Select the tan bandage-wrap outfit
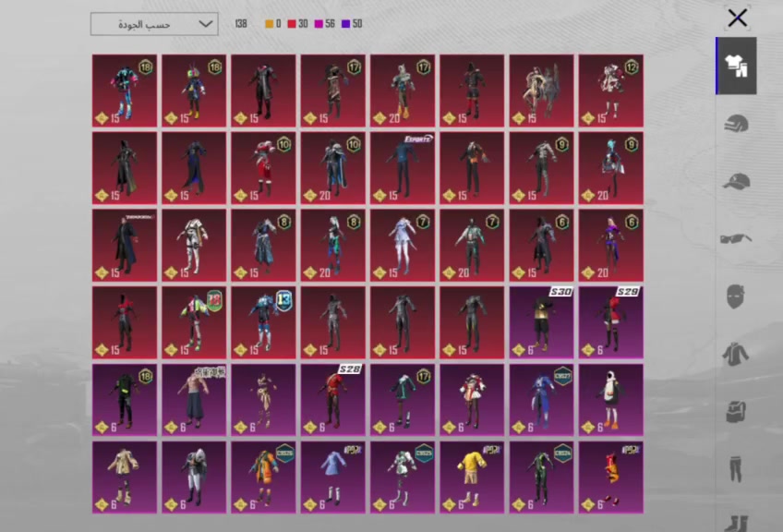Image resolution: width=783 pixels, height=532 pixels. pyautogui.click(x=264, y=400)
